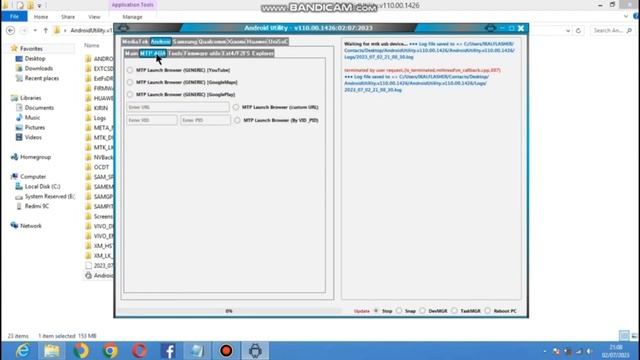Click the Favorites star in Explorer sidebar
The height and width of the screenshot is (360, 640).
[x=14, y=48]
